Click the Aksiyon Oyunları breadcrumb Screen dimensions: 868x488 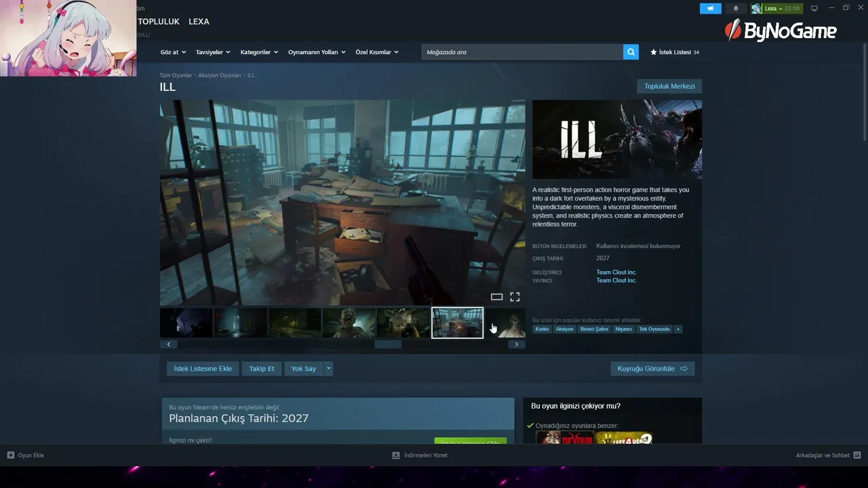pyautogui.click(x=220, y=75)
